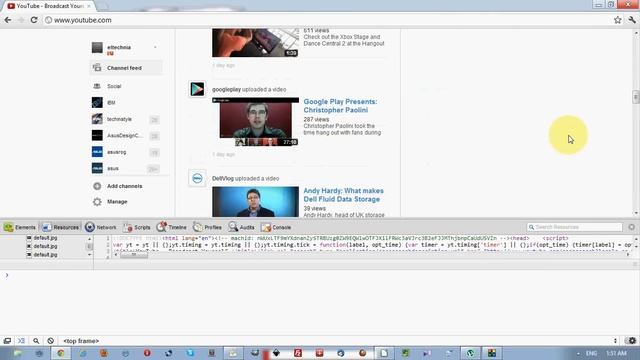The width and height of the screenshot is (640, 360).
Task: Click the DellVlog channel avatar icon
Action: [x=197, y=178]
